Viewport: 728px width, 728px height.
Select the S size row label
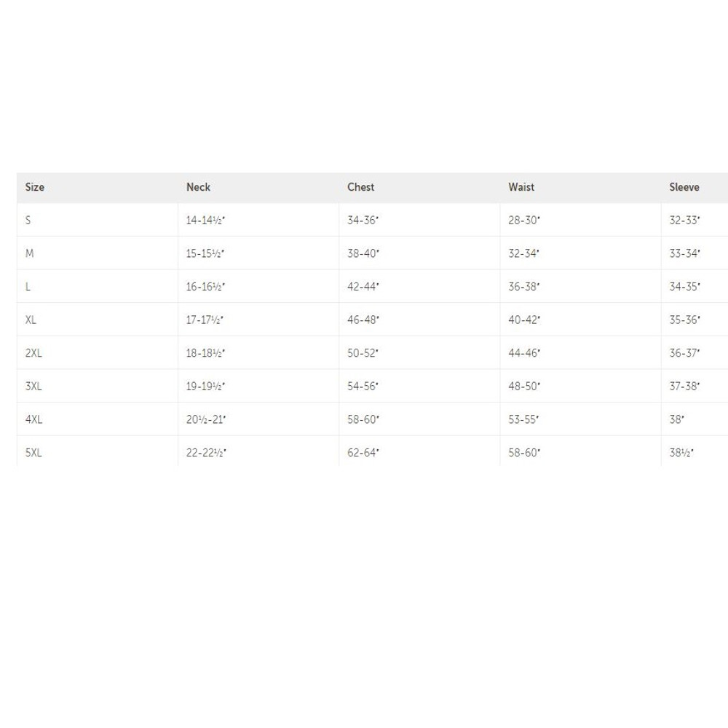pos(28,220)
